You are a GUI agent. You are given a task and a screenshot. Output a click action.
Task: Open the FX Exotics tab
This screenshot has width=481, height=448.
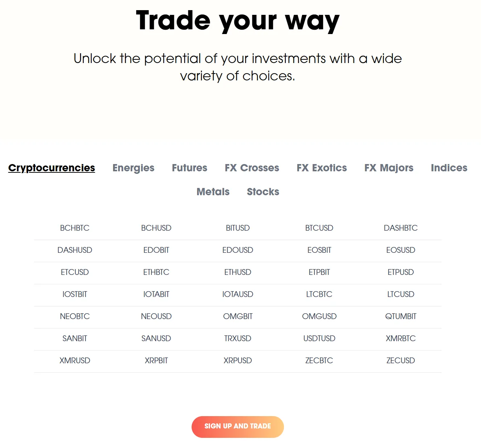point(322,168)
